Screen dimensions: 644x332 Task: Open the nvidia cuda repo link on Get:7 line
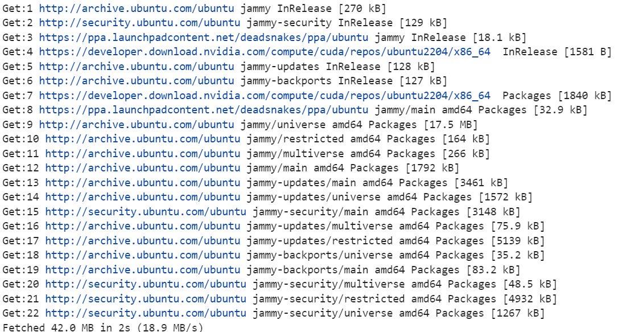tap(265, 95)
